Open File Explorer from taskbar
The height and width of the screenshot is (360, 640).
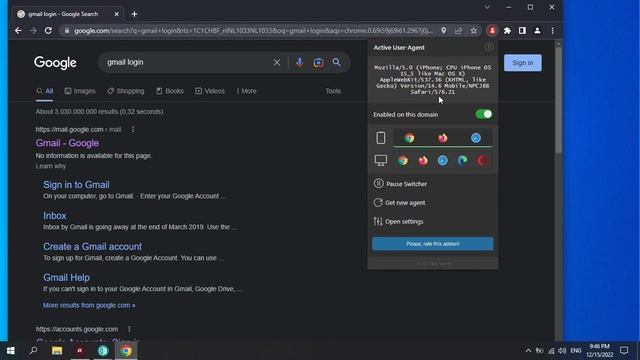(57, 351)
